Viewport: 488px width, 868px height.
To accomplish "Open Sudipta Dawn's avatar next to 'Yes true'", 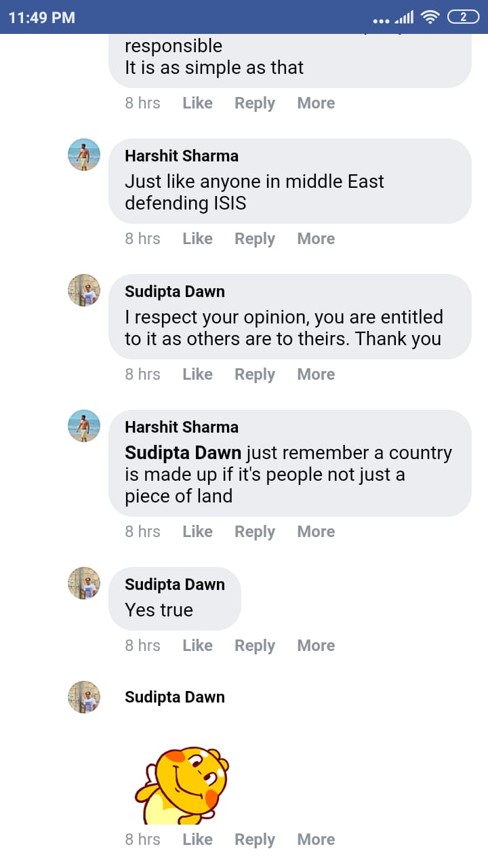I will click(x=84, y=583).
